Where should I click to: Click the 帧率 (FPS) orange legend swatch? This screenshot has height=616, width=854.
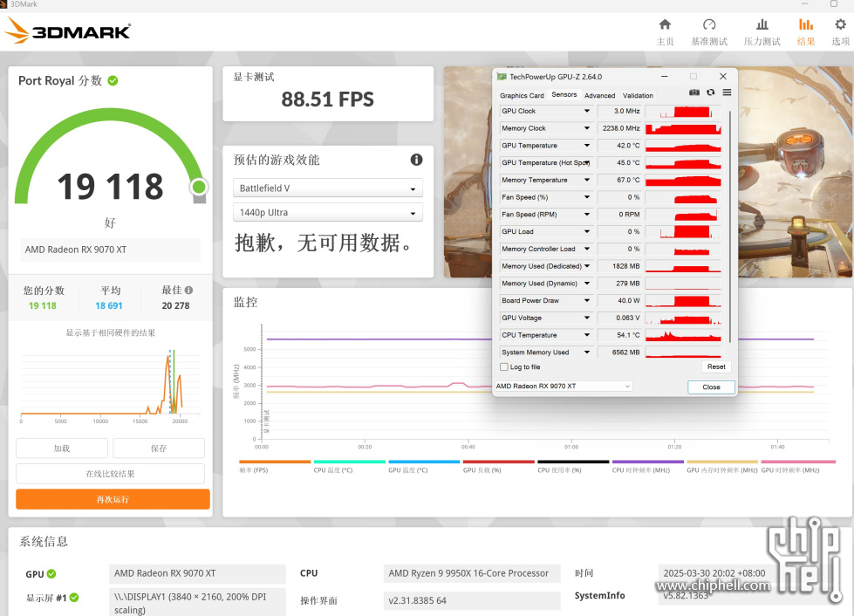click(x=275, y=462)
